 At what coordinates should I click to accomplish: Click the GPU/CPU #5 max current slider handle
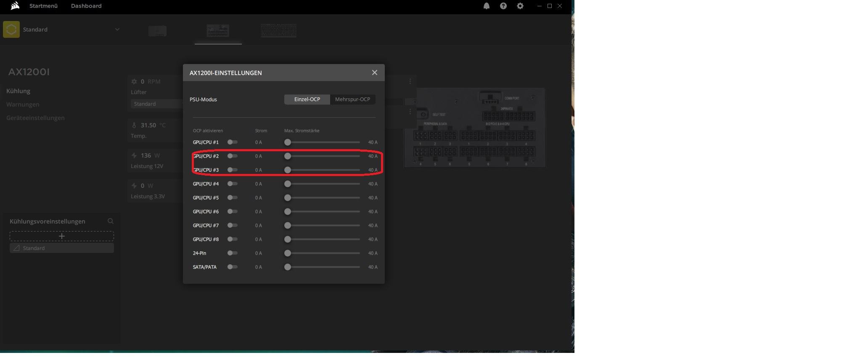(x=288, y=198)
